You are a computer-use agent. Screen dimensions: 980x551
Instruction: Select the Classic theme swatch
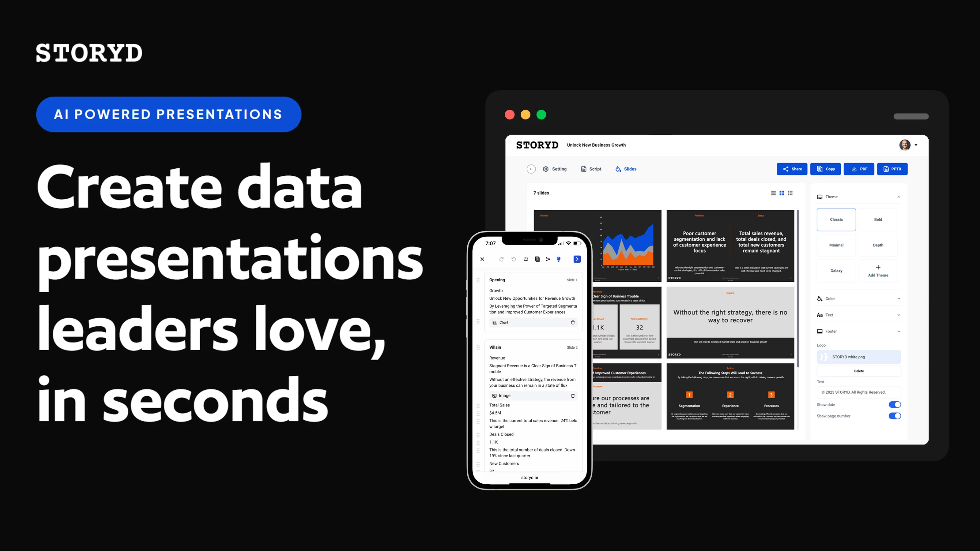[837, 219]
